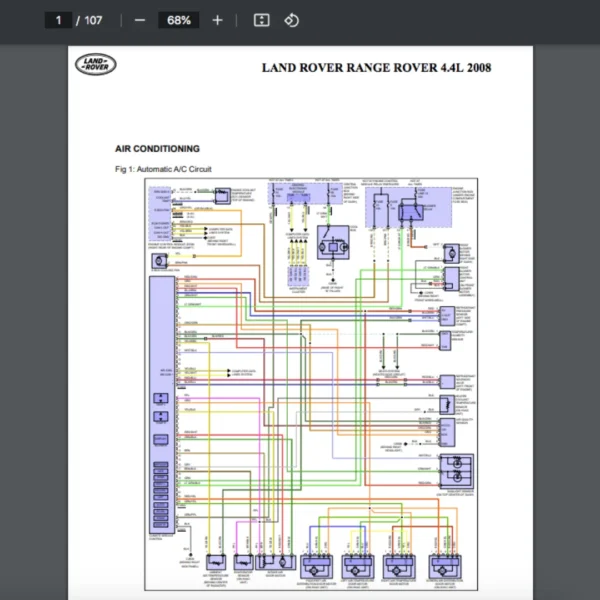The width and height of the screenshot is (600, 600).
Task: Select the current page number field
Action: 59,20
